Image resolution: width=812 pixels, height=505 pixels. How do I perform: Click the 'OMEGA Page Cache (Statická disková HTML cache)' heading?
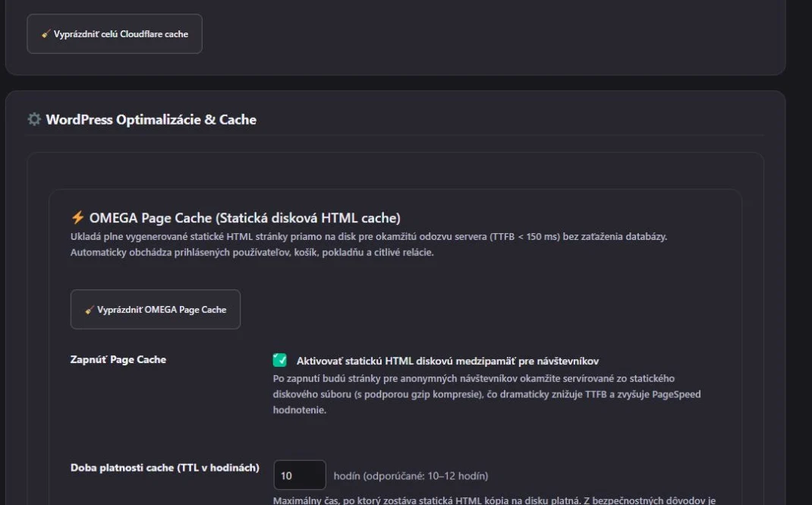(x=245, y=217)
